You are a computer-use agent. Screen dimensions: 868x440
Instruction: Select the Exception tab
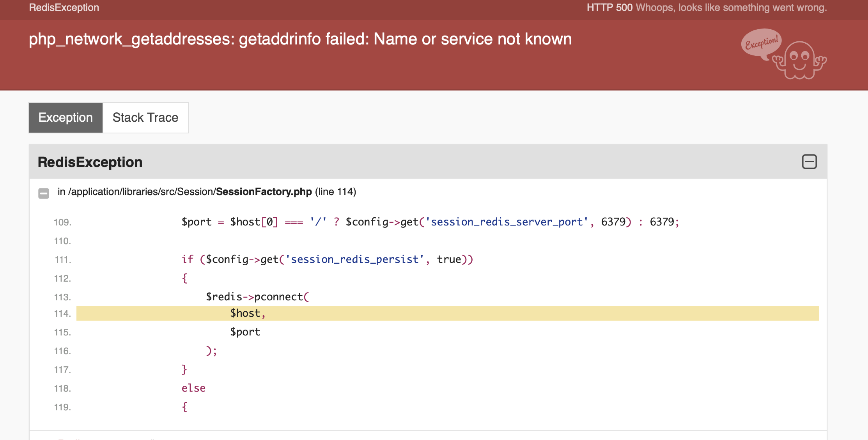pyautogui.click(x=66, y=117)
